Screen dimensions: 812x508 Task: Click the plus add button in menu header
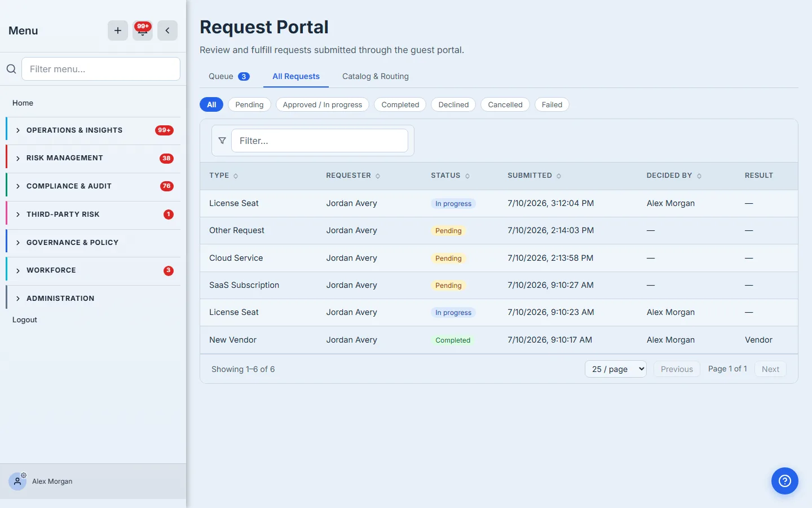pos(118,30)
